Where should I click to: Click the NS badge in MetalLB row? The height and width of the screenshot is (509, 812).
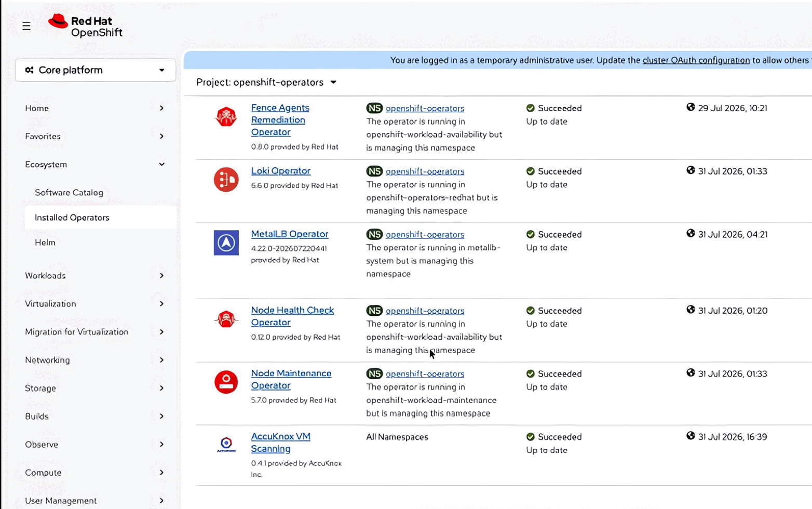point(374,234)
